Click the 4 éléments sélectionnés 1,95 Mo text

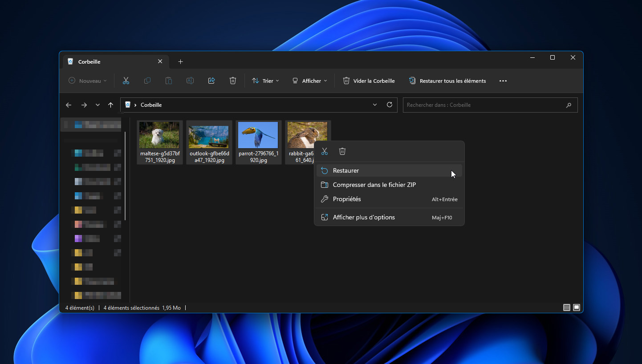142,307
